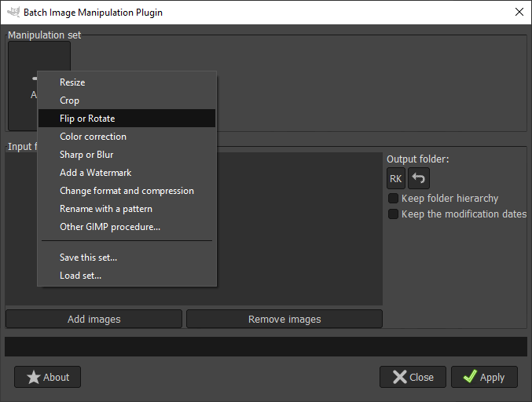
Task: Click the GIMP Wilber icon in title bar
Action: (13, 13)
